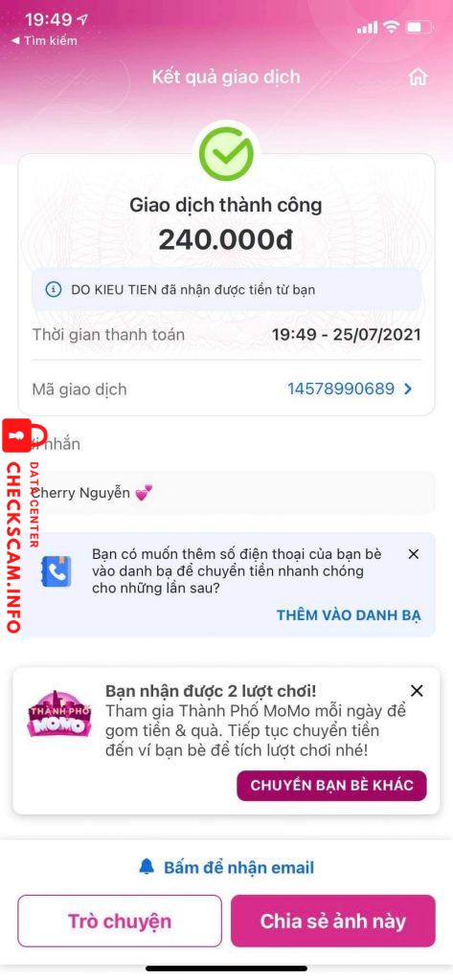Image resolution: width=453 pixels, height=980 pixels.
Task: Tap the bell icon for email receipt
Action: click(x=147, y=867)
